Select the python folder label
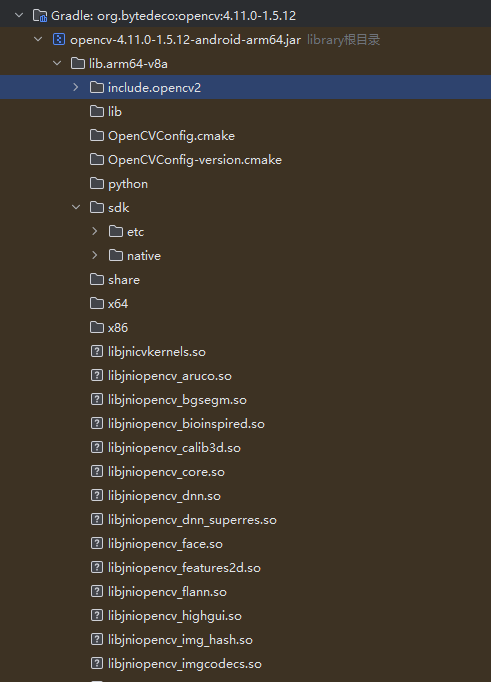Screen dimensions: 491x682 [128, 184]
